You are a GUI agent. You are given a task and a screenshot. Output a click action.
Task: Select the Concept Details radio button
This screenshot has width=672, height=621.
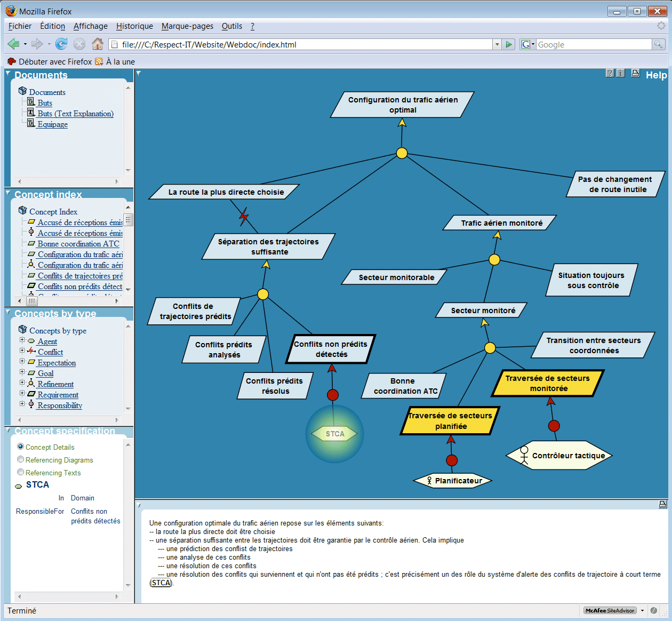(x=20, y=447)
